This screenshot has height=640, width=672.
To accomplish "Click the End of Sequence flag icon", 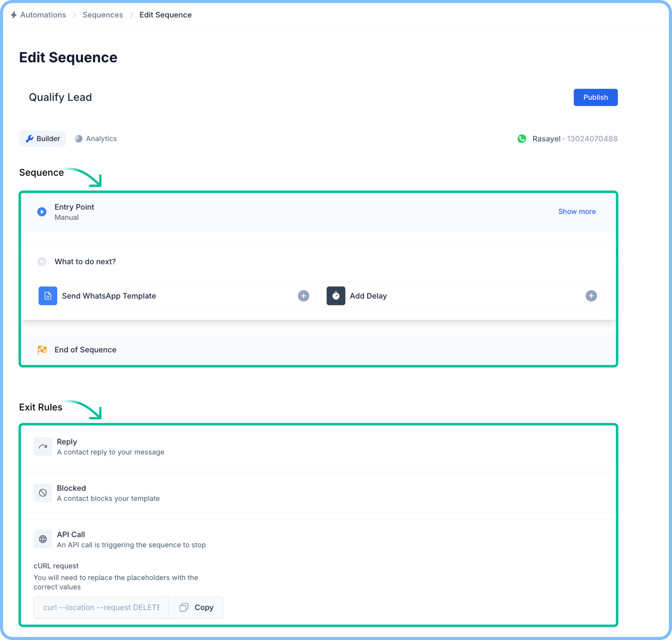I will click(42, 350).
